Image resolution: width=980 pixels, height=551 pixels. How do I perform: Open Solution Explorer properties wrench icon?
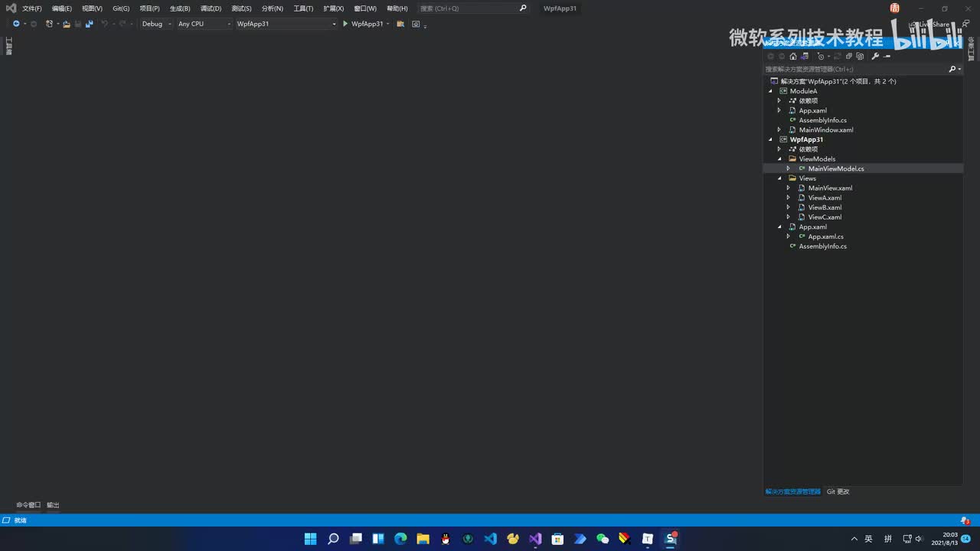875,56
